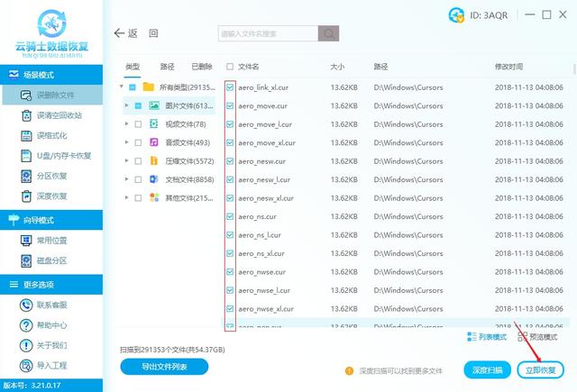Image resolution: width=577 pixels, height=392 pixels.
Task: Expand 音频文件 tree node arrow
Action: pyautogui.click(x=126, y=142)
